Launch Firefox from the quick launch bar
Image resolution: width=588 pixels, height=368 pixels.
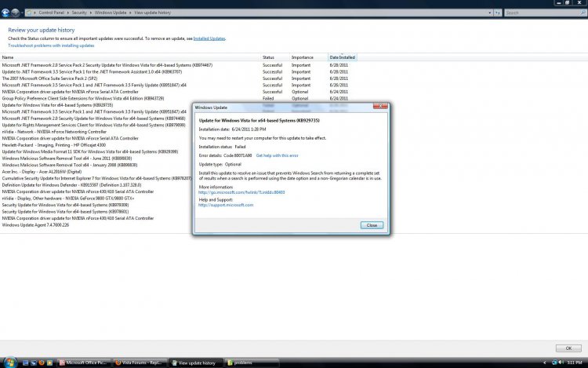pos(42,363)
